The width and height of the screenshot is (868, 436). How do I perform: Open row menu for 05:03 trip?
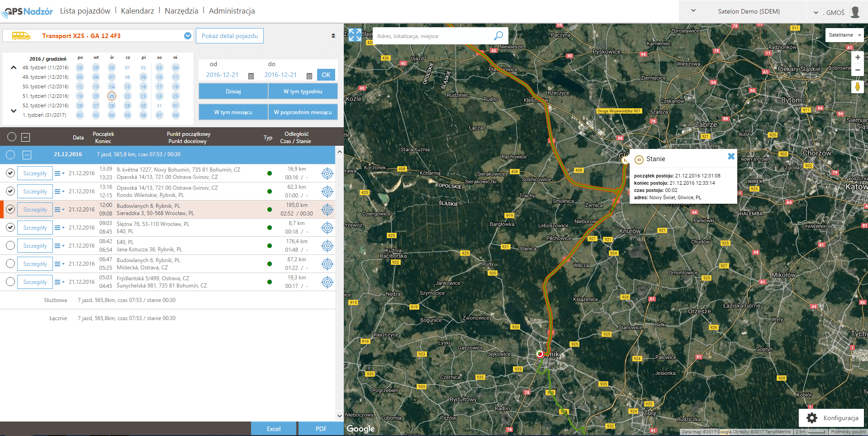point(59,282)
